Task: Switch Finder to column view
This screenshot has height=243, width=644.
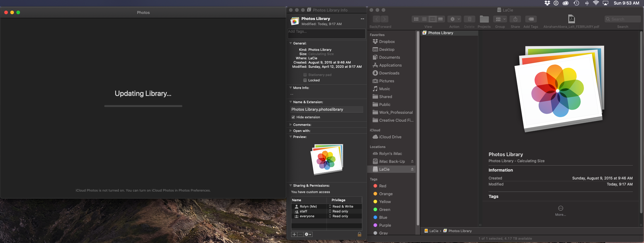Action: pyautogui.click(x=433, y=19)
